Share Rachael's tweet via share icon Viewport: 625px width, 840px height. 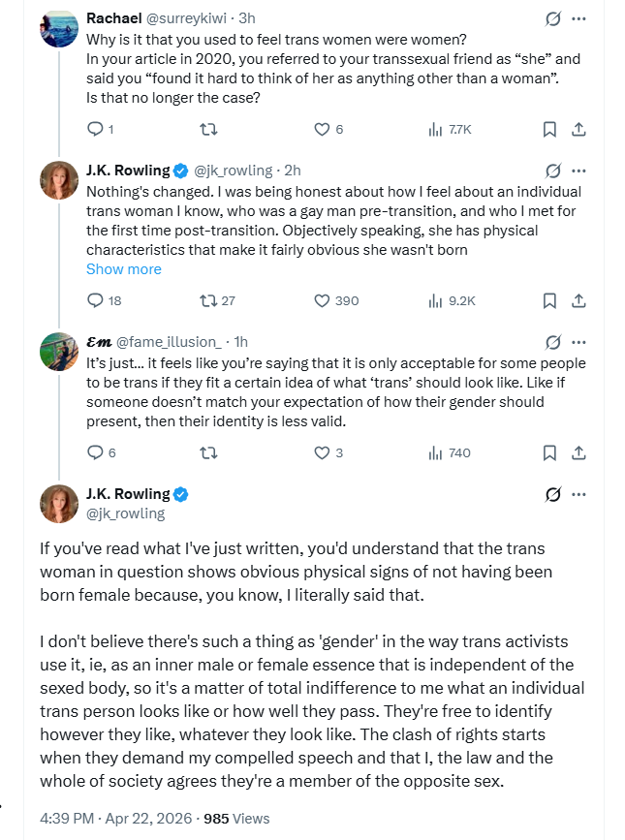578,129
